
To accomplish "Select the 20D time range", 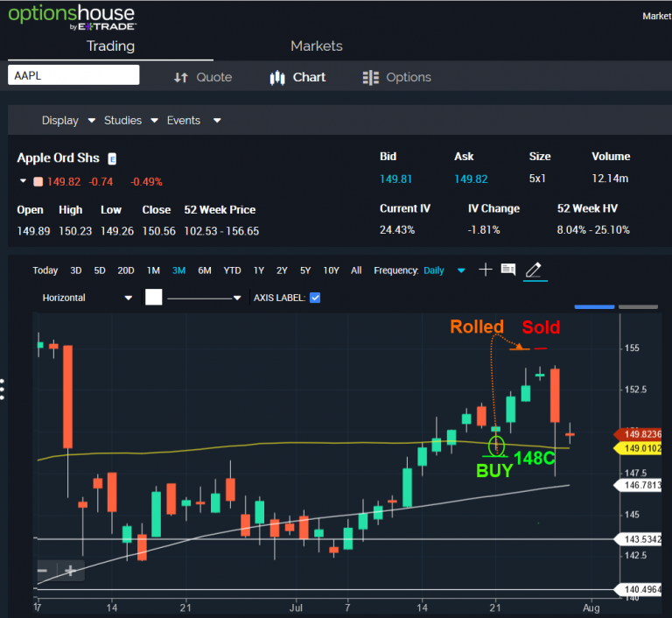I will (x=126, y=270).
